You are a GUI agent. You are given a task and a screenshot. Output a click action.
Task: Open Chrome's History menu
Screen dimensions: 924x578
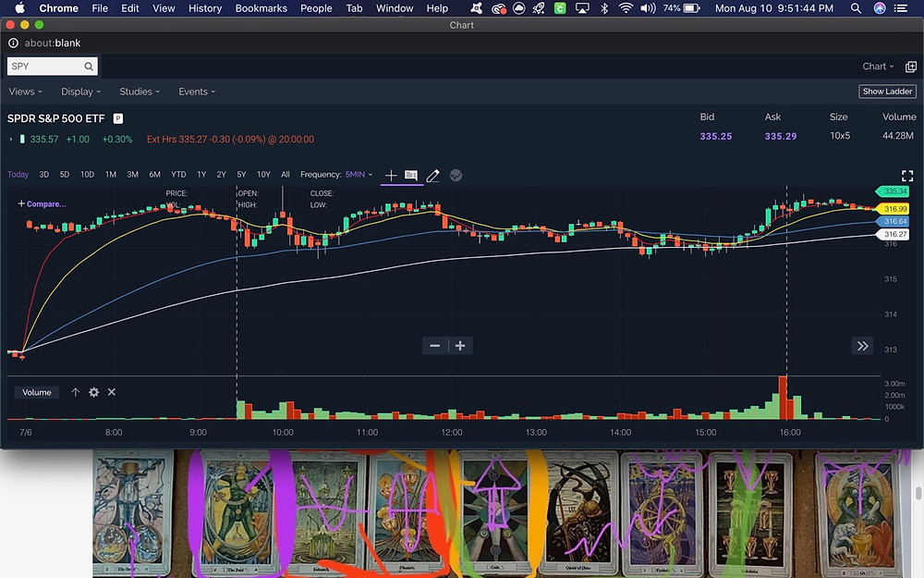click(205, 8)
